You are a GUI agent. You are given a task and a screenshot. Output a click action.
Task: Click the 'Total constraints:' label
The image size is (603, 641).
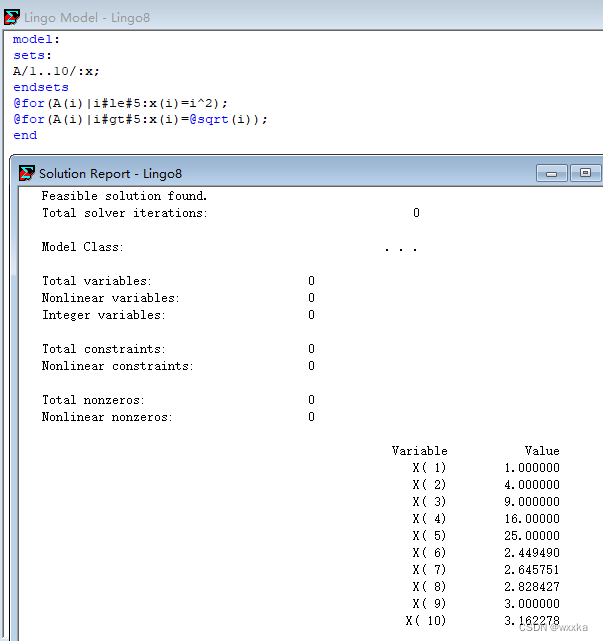point(103,349)
